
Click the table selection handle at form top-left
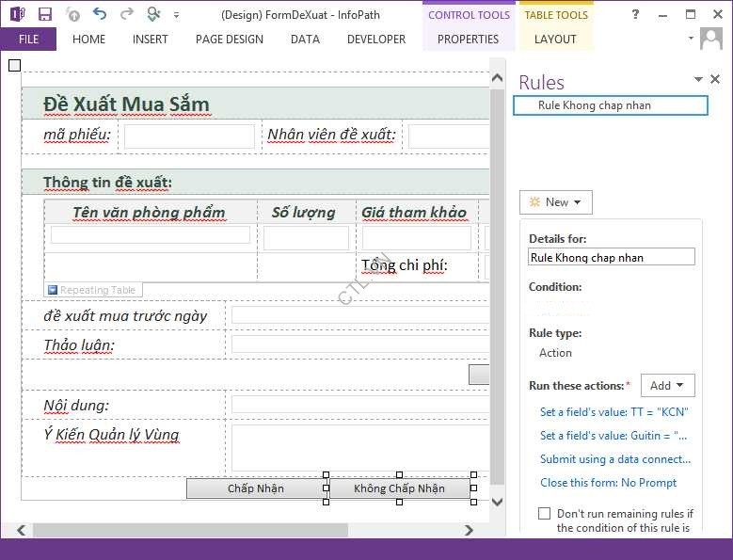point(14,65)
